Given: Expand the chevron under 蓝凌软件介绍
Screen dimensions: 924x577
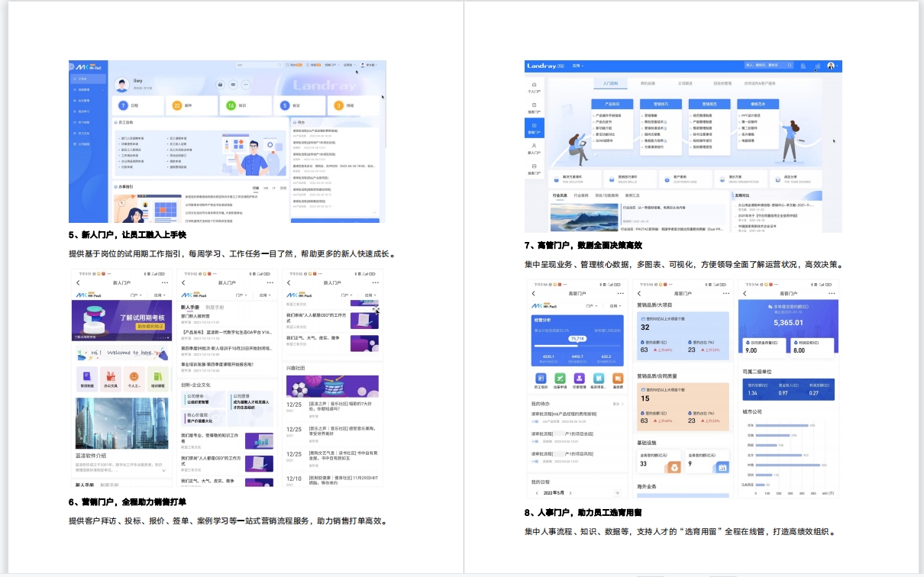Looking at the screenshot, I should click(163, 471).
